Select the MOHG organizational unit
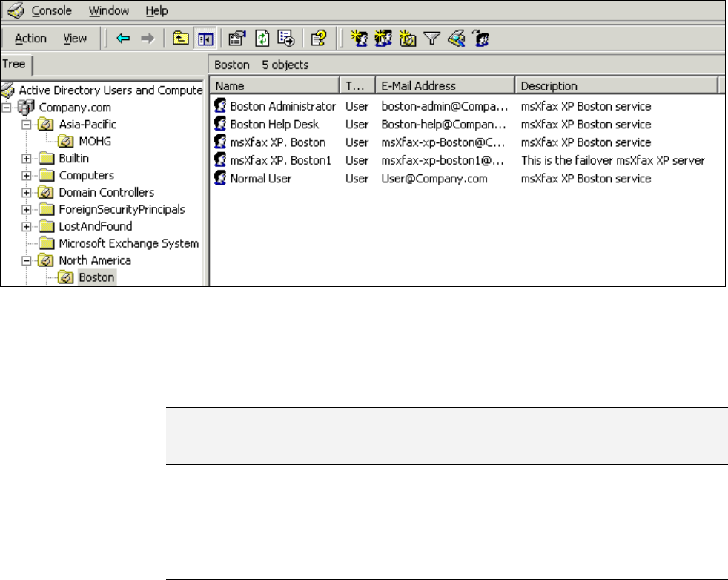The width and height of the screenshot is (728, 580). [95, 141]
